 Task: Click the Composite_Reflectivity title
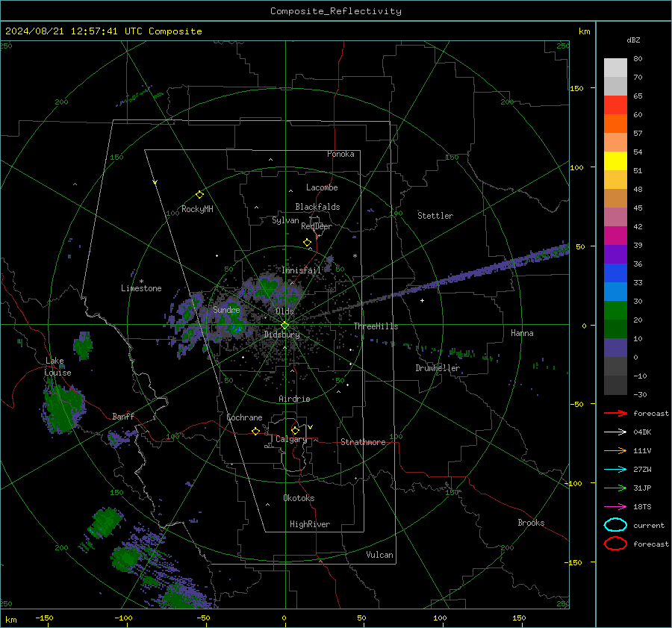(x=335, y=11)
